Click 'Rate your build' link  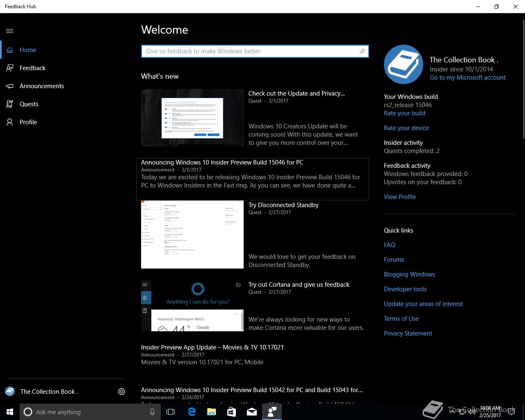click(404, 113)
